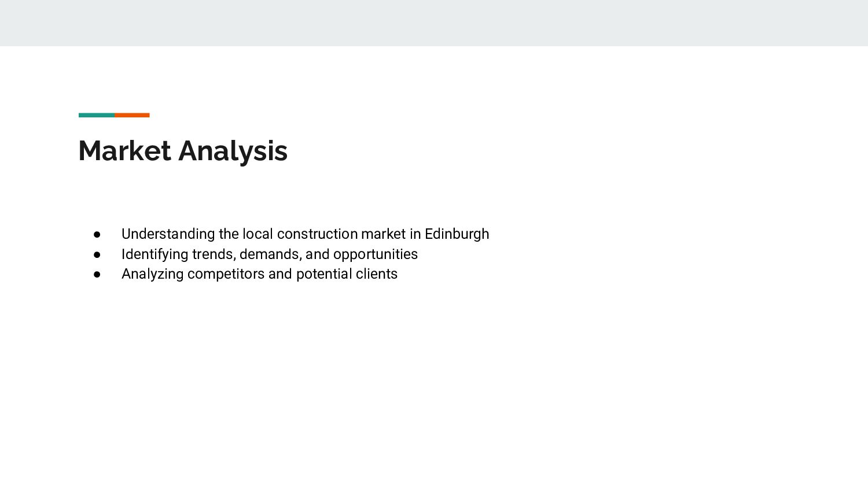Click the word 'Analysis' in the title

point(233,152)
